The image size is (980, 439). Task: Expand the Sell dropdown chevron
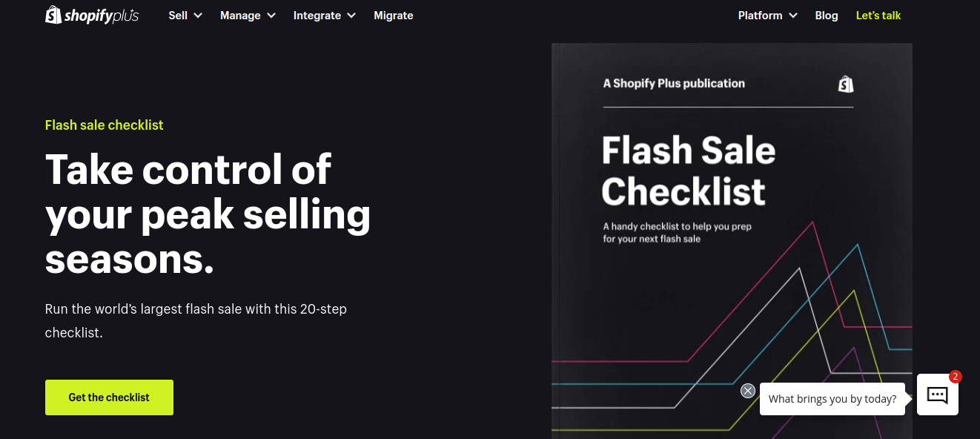pos(198,16)
